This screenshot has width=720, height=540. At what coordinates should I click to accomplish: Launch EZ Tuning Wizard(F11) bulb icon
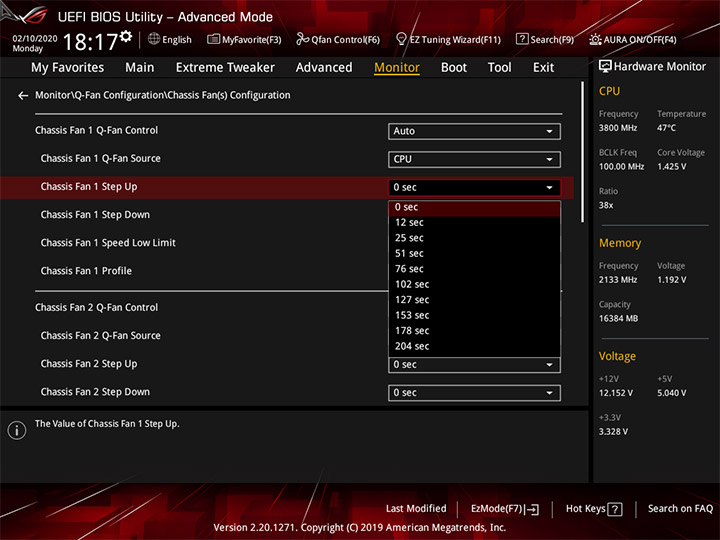coord(401,39)
